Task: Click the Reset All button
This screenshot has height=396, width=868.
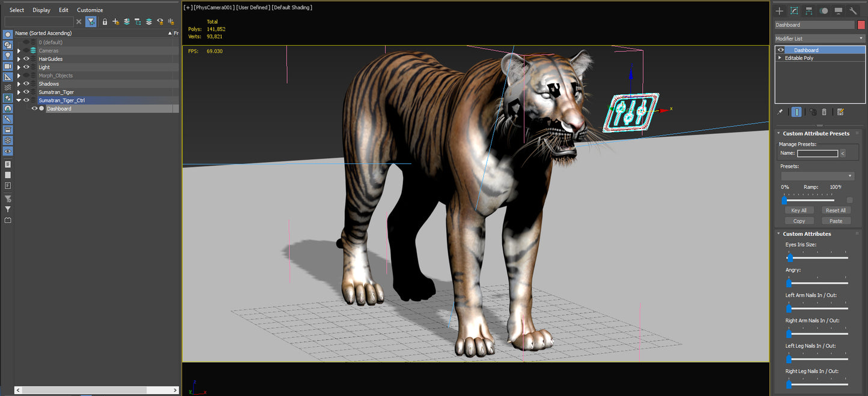Action: (836, 210)
